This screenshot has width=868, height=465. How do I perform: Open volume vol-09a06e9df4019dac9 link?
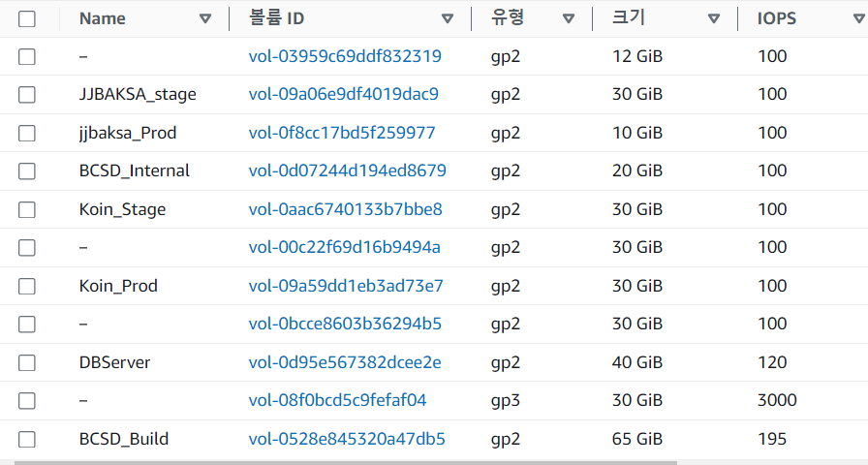coord(343,94)
